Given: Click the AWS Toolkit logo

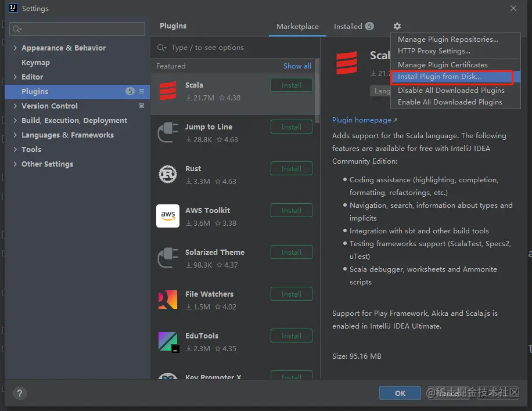Looking at the screenshot, I should pyautogui.click(x=168, y=216).
